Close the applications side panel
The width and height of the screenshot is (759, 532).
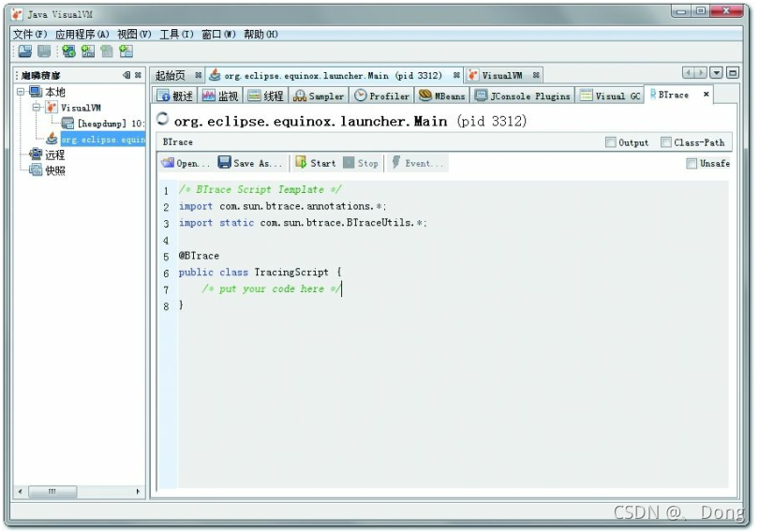tap(139, 75)
